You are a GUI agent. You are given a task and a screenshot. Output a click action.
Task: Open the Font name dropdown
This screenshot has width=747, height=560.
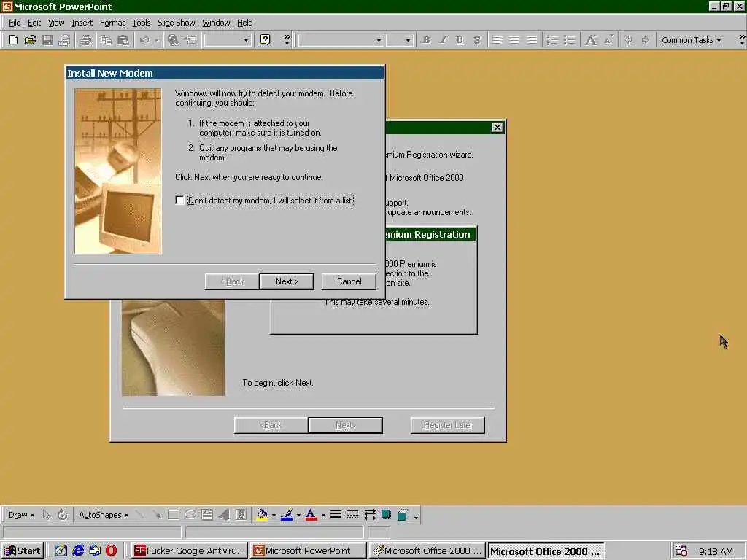[379, 41]
